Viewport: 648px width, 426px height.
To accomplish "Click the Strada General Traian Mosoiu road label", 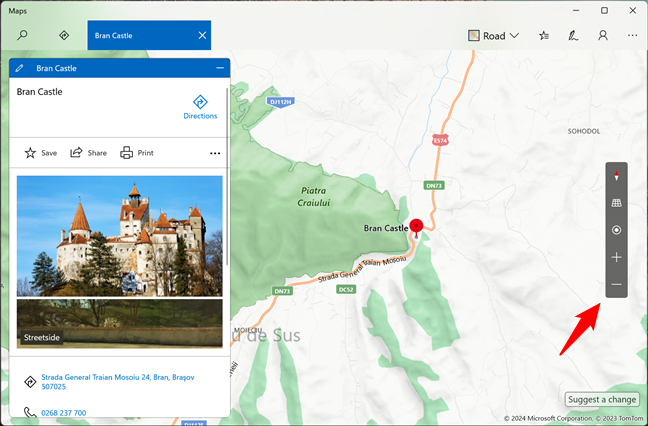I will tap(362, 269).
